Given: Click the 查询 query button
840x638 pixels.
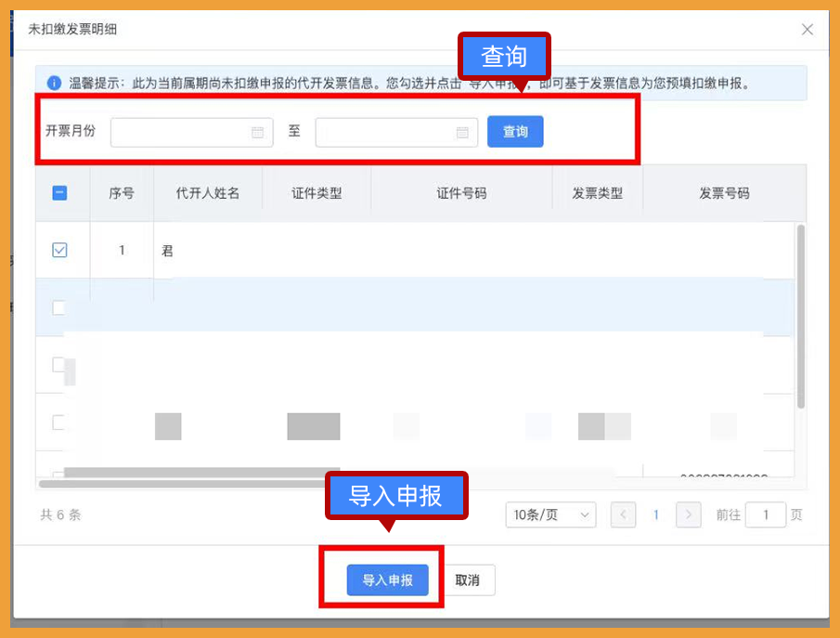Looking at the screenshot, I should (514, 132).
